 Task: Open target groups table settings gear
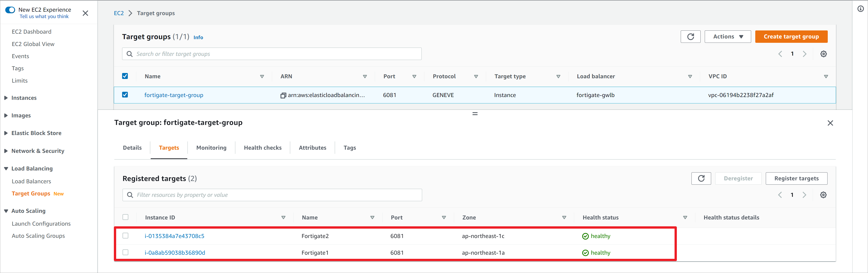[823, 54]
